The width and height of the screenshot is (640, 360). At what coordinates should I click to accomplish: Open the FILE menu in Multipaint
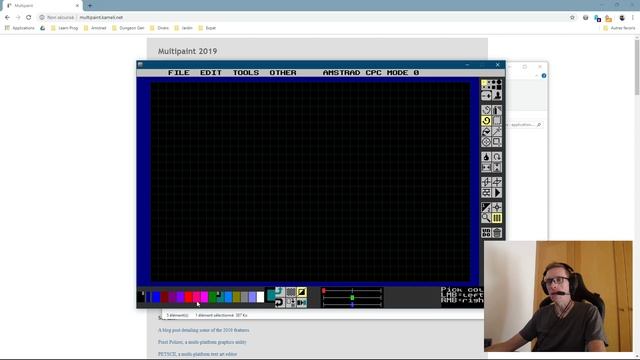coord(179,73)
